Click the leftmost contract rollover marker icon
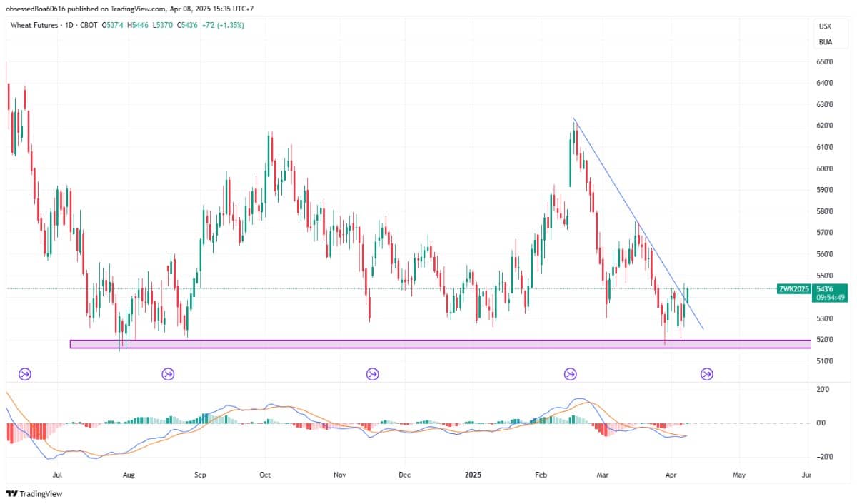857x504 pixels. [24, 373]
